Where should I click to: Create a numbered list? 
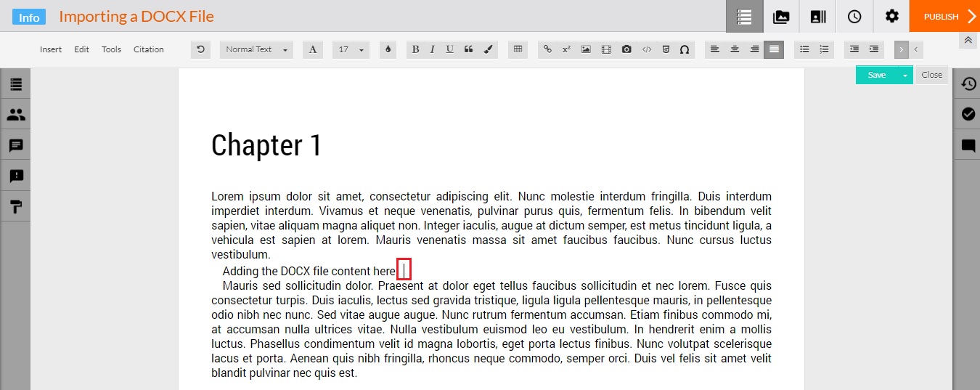(x=824, y=49)
